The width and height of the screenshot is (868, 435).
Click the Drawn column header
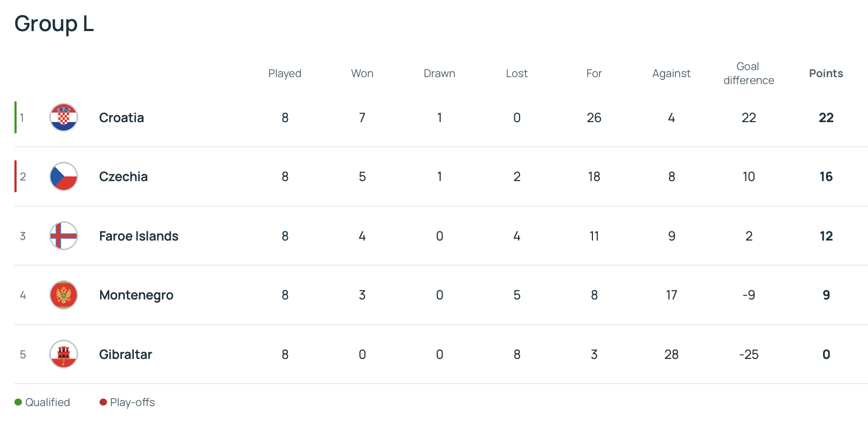[439, 73]
